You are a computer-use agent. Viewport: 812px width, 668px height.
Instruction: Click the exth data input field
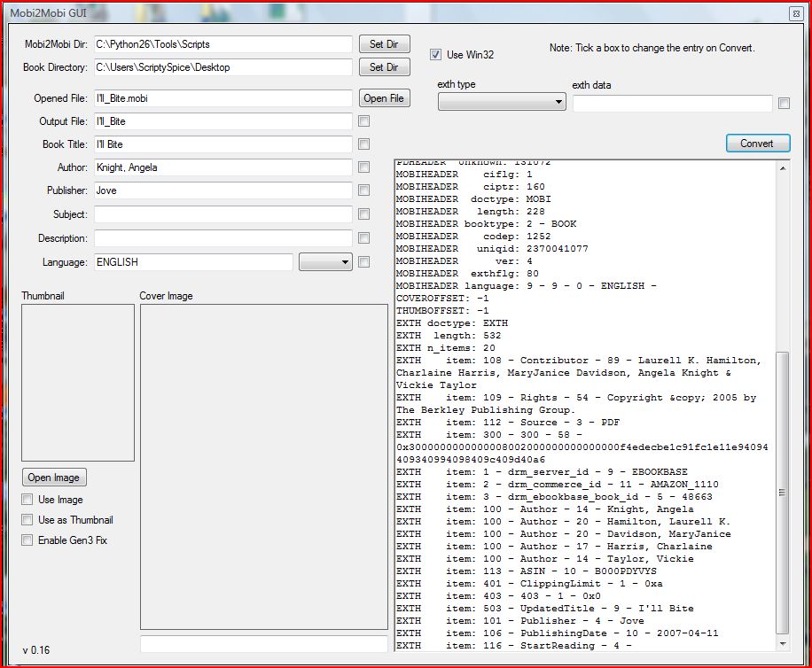coord(673,104)
